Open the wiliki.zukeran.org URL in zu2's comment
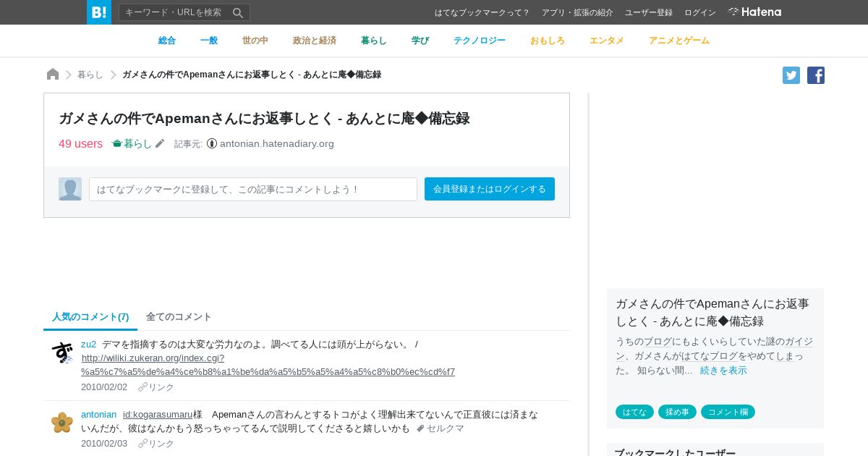 click(x=268, y=365)
